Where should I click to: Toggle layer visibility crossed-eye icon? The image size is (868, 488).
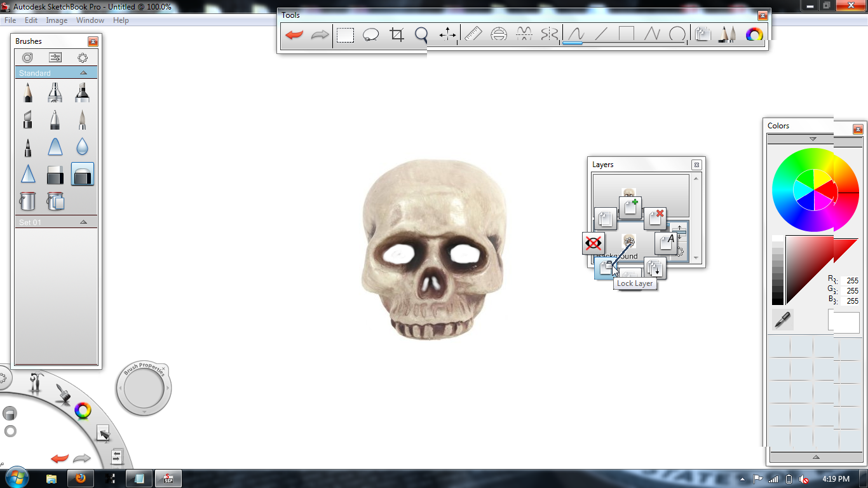tap(593, 243)
